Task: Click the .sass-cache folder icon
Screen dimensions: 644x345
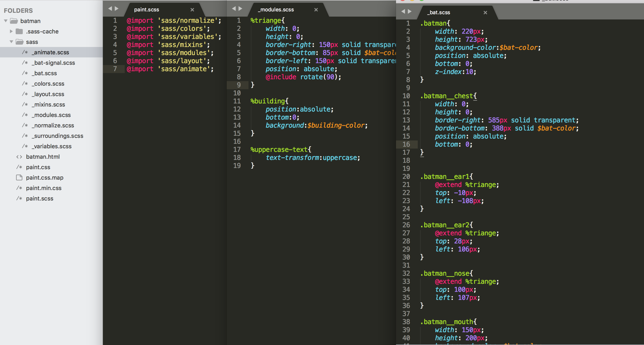Action: [19, 31]
